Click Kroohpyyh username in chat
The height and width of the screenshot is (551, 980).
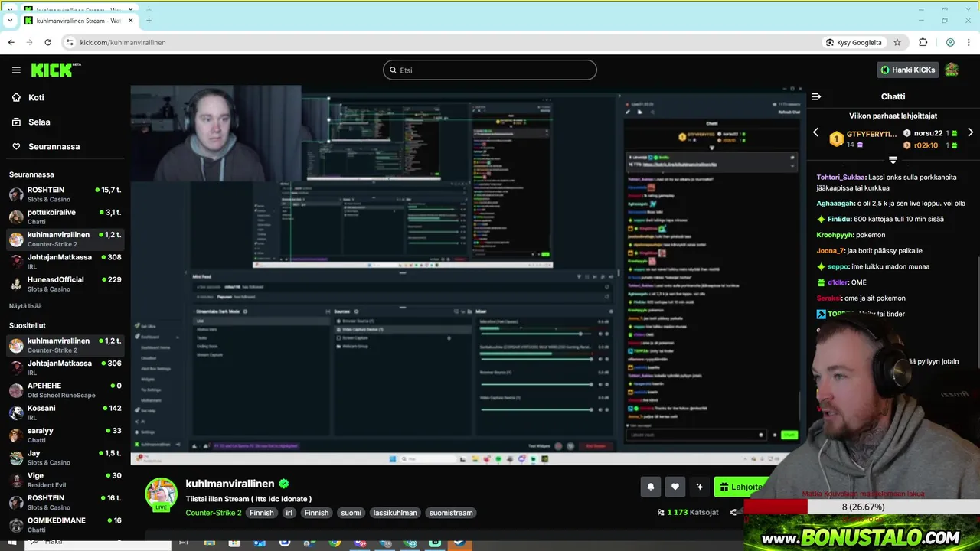coord(837,235)
